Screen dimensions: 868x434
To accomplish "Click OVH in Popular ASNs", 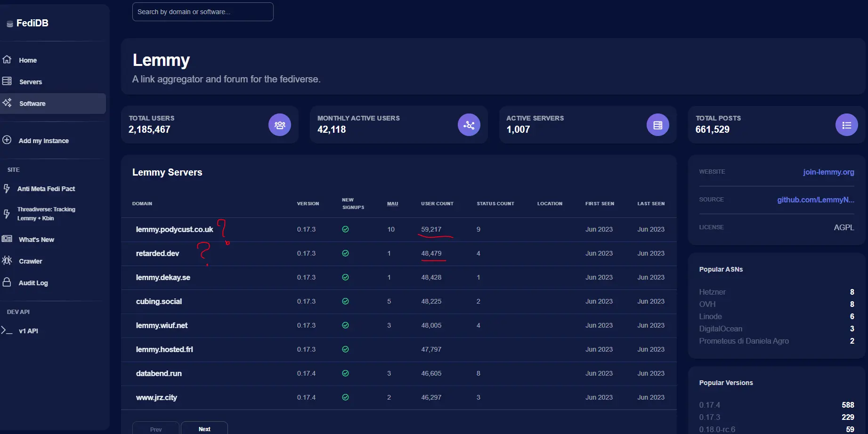I will click(707, 304).
